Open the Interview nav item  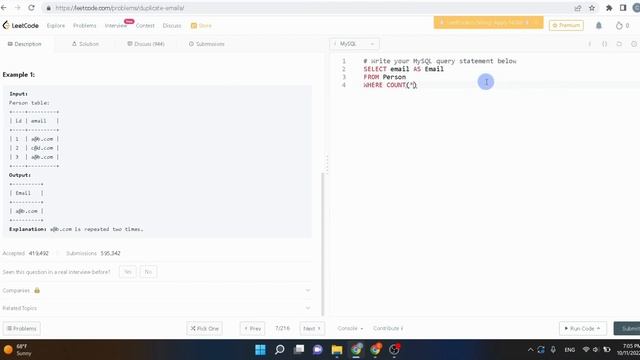[116, 26]
